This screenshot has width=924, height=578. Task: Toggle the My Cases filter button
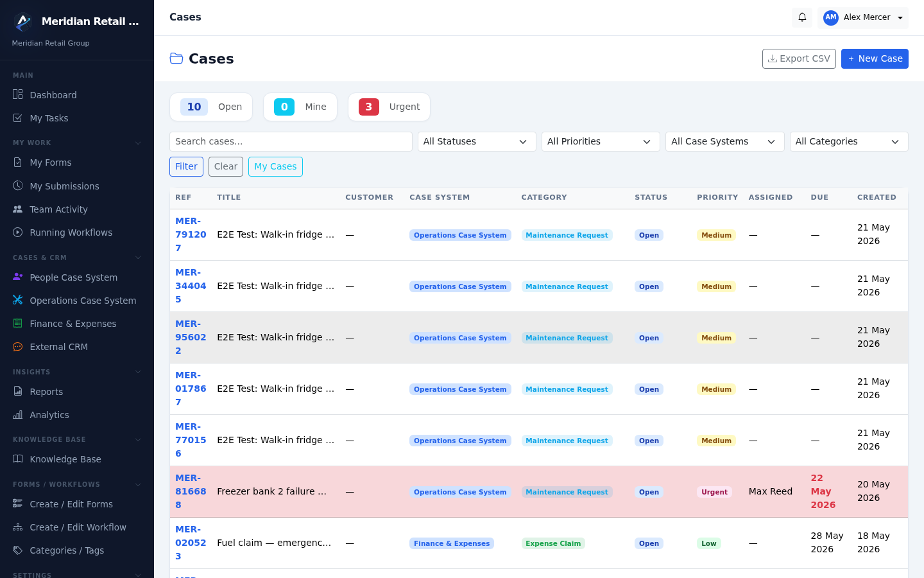275,166
